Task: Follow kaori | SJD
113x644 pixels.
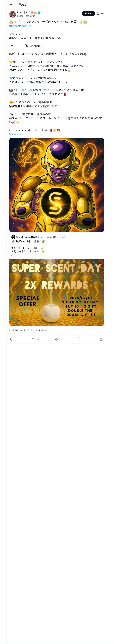Action: [88, 14]
